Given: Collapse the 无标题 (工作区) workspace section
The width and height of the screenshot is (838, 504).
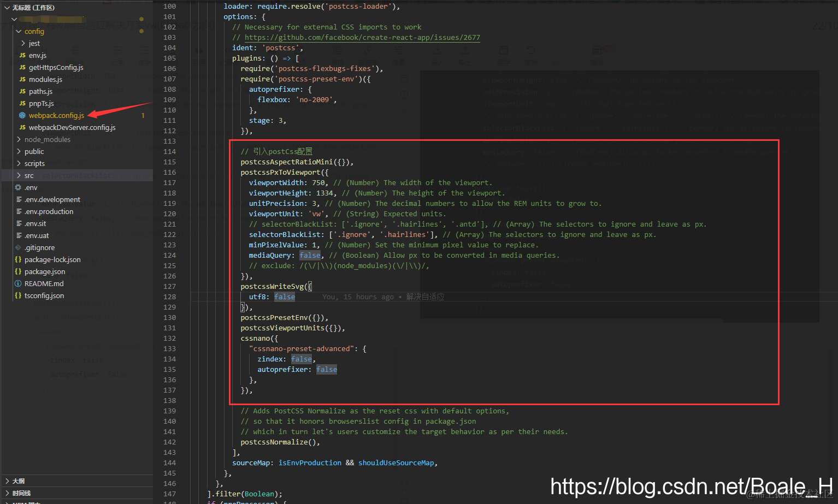Looking at the screenshot, I should (7, 8).
